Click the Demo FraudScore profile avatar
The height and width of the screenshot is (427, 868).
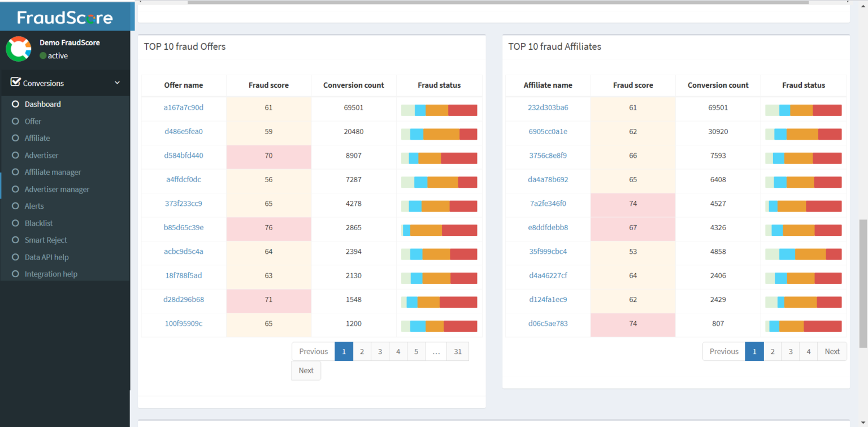pos(19,49)
